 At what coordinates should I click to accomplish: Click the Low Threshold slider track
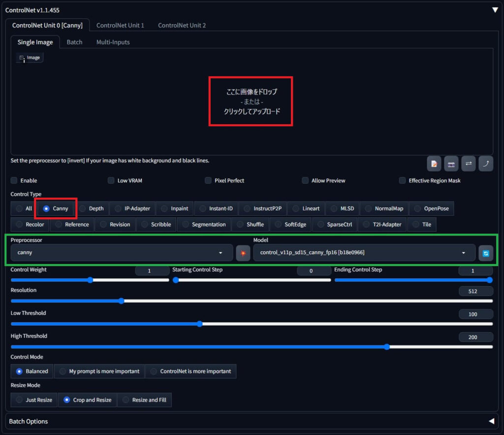pyautogui.click(x=295, y=324)
